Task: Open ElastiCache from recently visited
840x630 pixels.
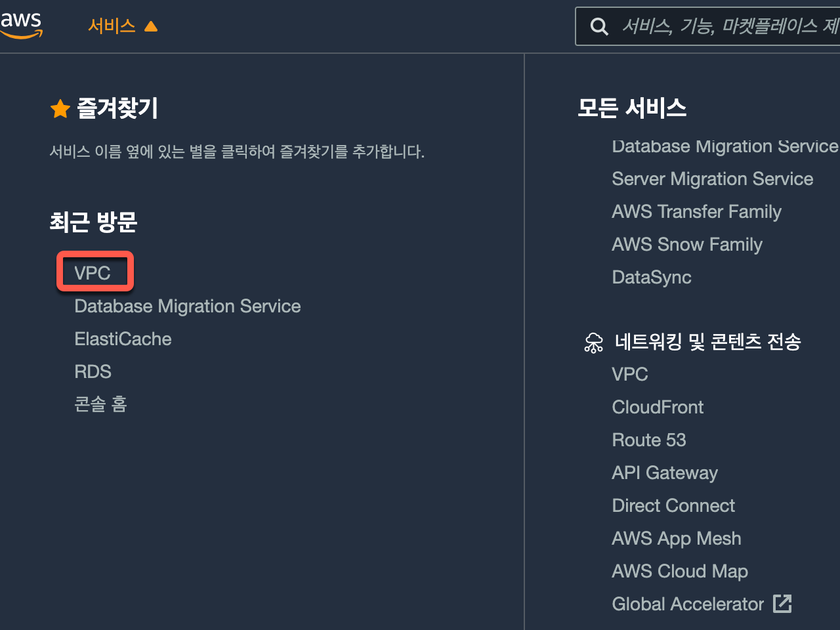Action: pyautogui.click(x=123, y=339)
